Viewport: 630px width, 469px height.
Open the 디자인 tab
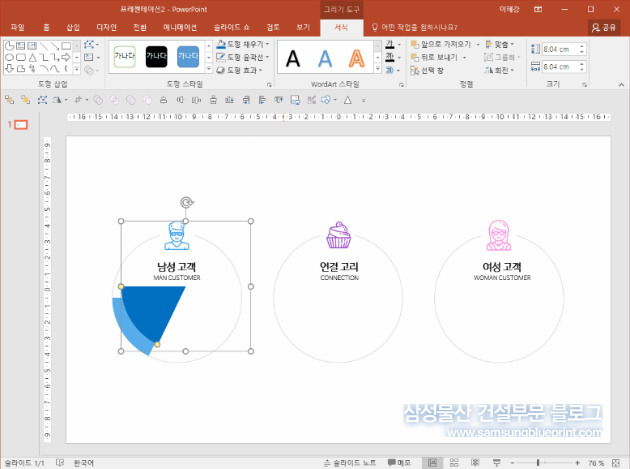[106, 27]
